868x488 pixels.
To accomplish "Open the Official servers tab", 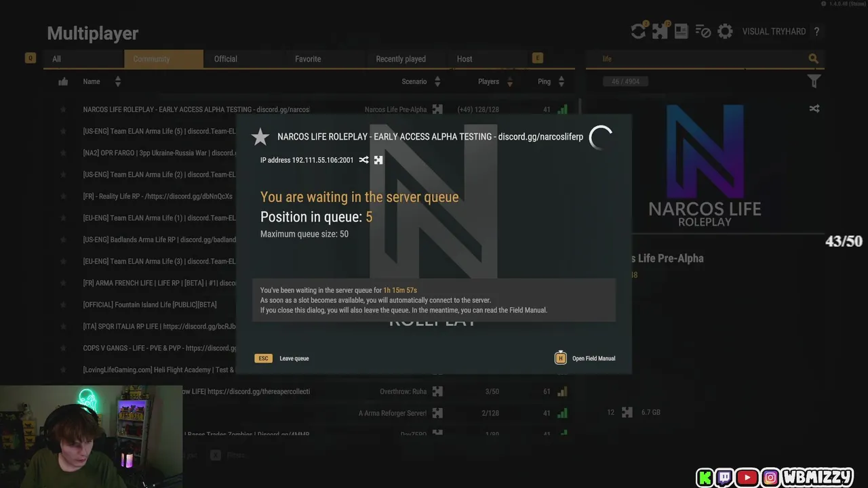I will pos(244,59).
